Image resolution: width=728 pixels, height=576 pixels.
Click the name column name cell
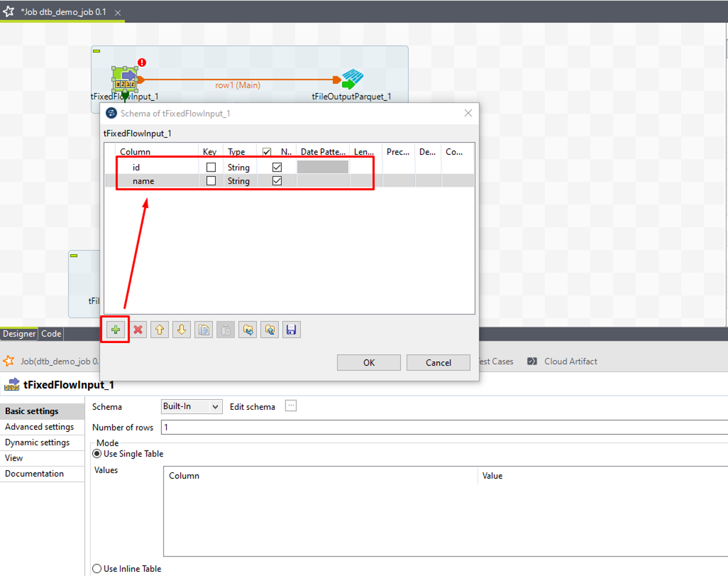point(157,181)
